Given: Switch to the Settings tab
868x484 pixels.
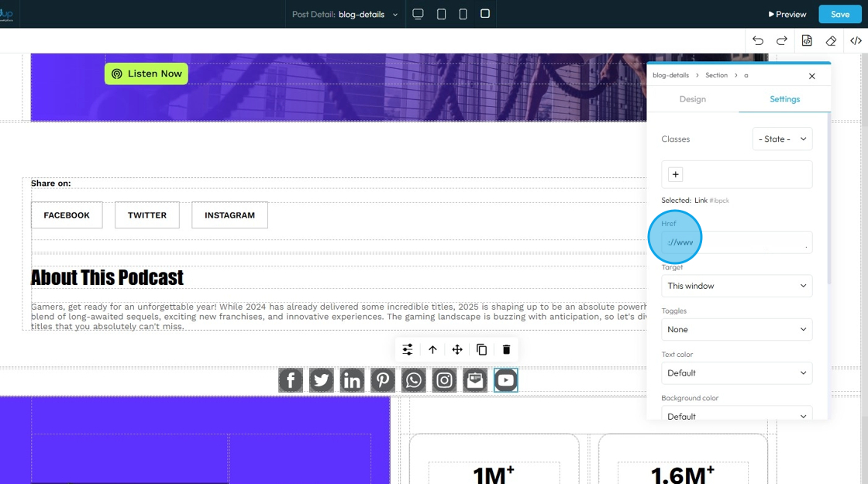Looking at the screenshot, I should coord(784,99).
